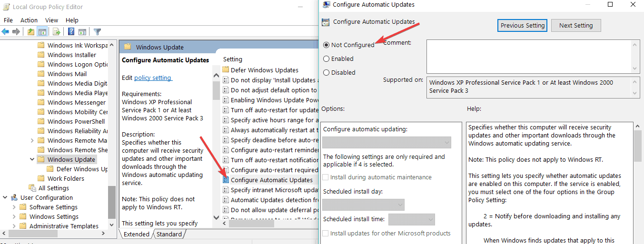Image resolution: width=644 pixels, height=244 pixels.
Task: Expand the Windows Remote Ma... tree node arrow
Action: (32, 140)
